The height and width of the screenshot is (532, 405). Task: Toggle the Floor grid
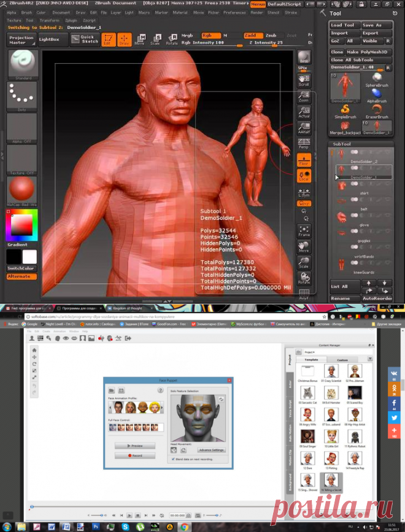point(304,160)
